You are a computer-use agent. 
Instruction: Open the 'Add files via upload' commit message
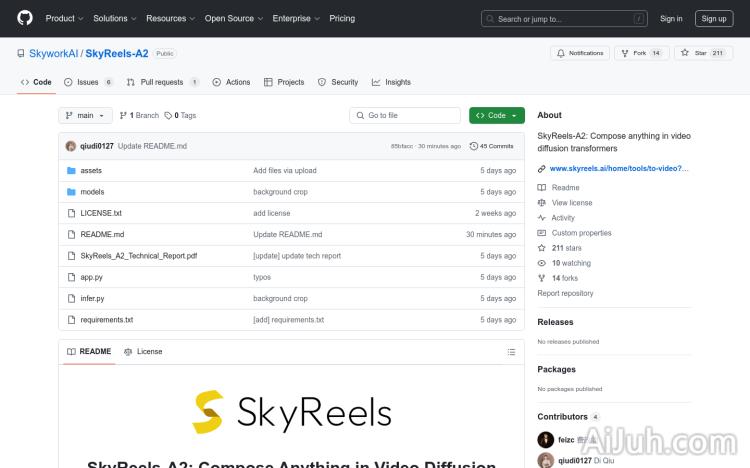click(x=285, y=170)
